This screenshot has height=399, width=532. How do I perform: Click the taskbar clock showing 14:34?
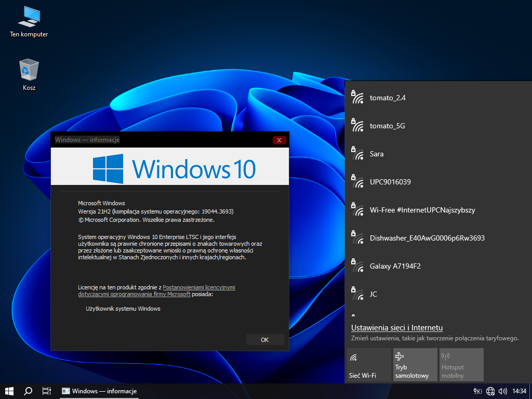(x=519, y=391)
